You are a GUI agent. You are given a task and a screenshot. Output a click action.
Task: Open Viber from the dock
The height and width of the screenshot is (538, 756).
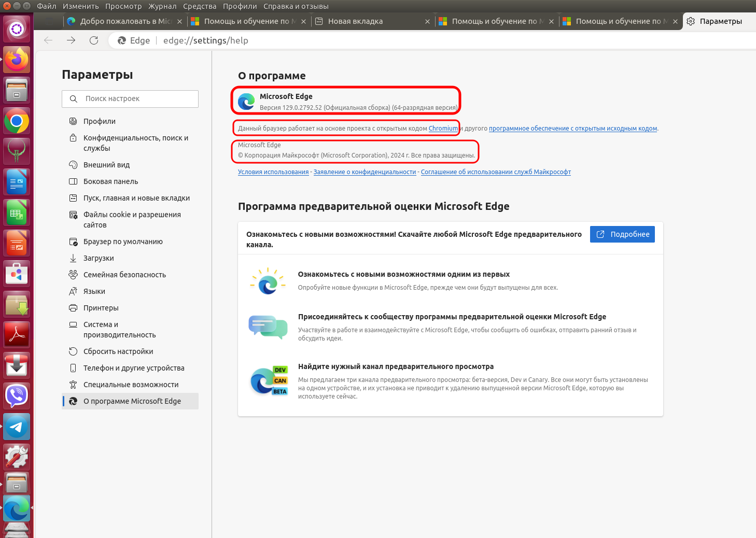(x=17, y=396)
